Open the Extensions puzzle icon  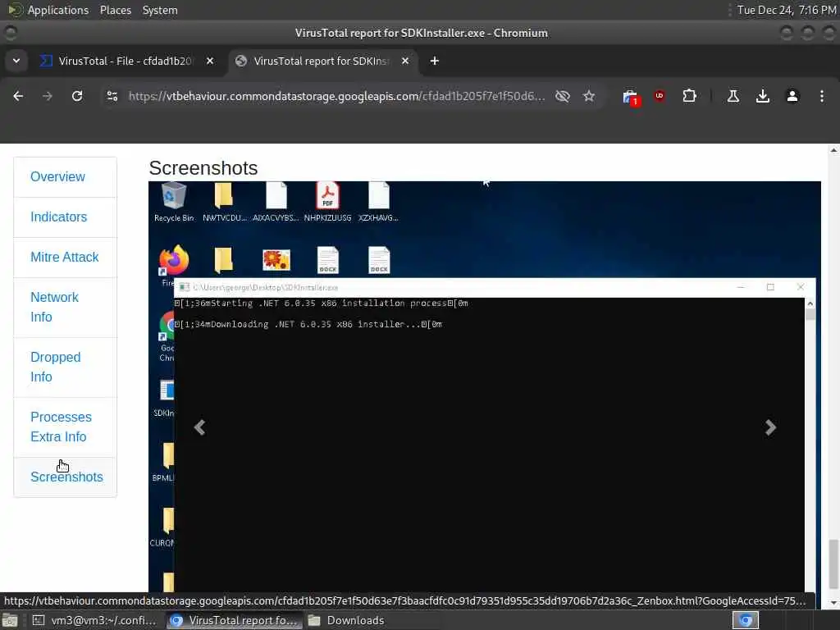pyautogui.click(x=689, y=96)
